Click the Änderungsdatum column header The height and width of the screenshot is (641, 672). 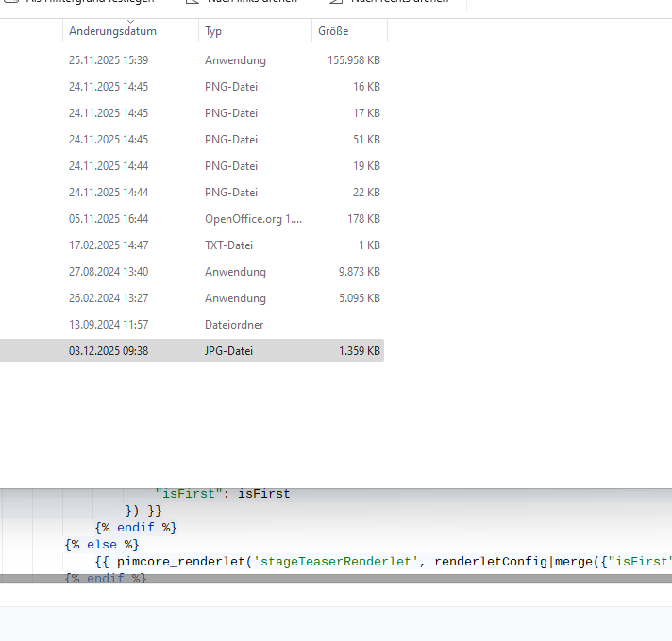(112, 31)
